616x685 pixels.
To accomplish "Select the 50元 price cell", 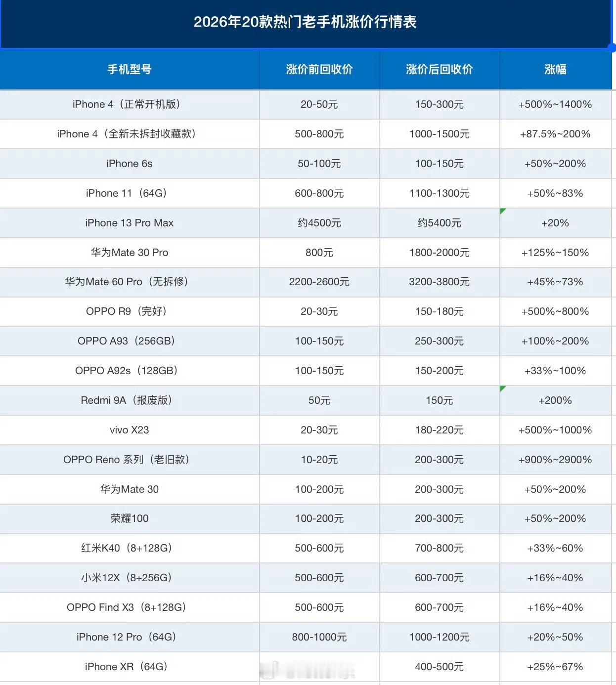I will [x=319, y=400].
